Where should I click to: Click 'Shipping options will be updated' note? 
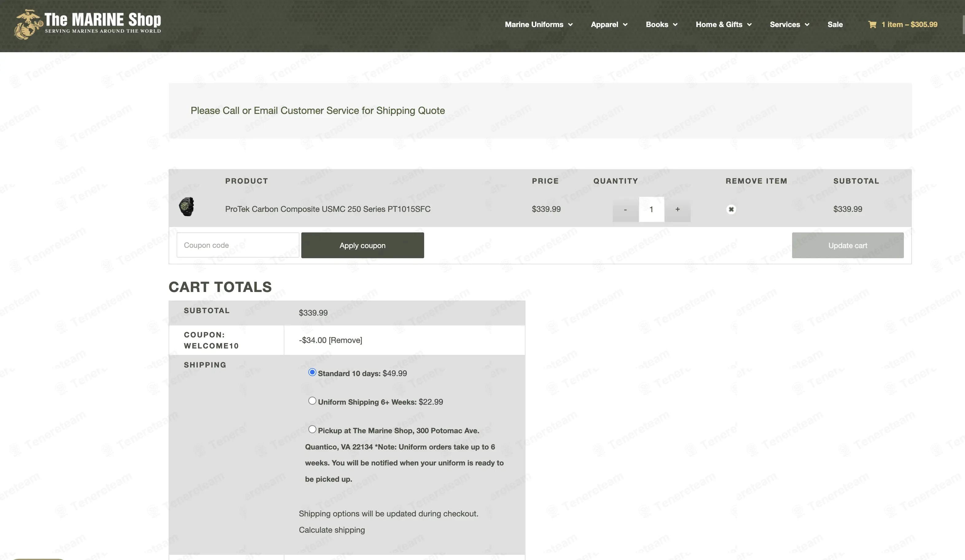[388, 514]
